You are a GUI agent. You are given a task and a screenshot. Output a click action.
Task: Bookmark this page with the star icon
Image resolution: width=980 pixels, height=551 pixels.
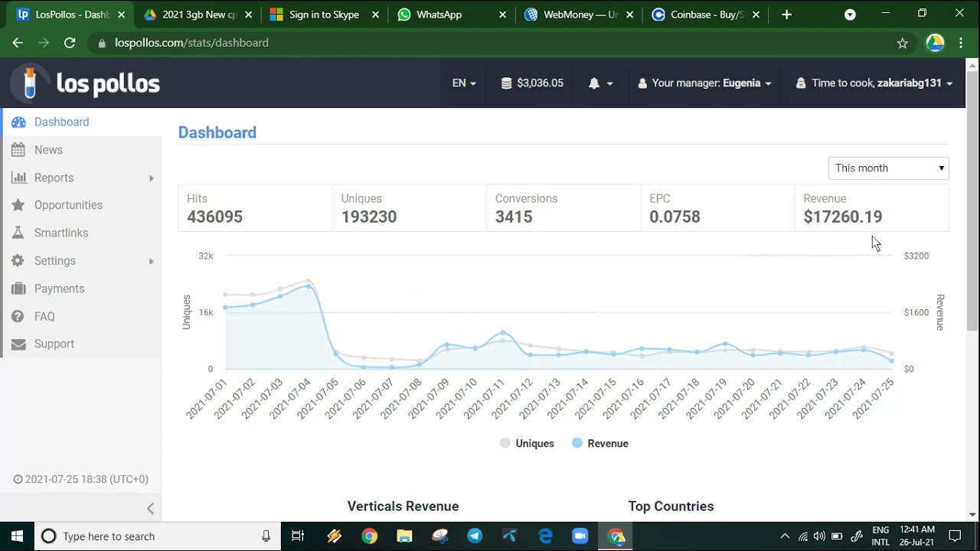(x=903, y=44)
